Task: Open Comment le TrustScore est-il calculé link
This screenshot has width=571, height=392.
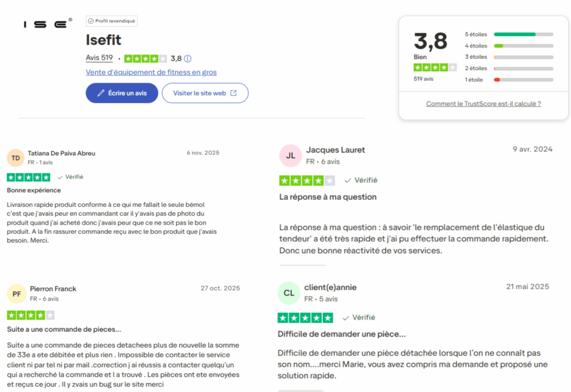Action: click(x=483, y=104)
